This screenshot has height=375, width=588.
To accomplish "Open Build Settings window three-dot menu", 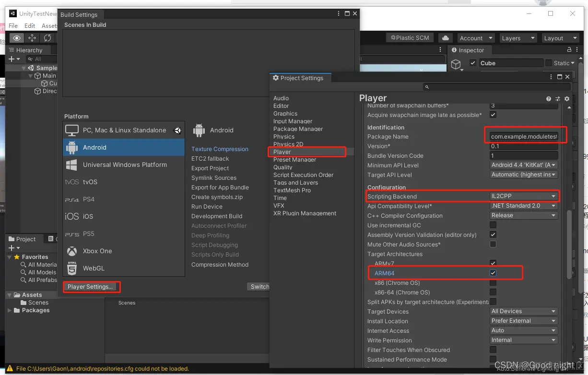I will pyautogui.click(x=339, y=14).
